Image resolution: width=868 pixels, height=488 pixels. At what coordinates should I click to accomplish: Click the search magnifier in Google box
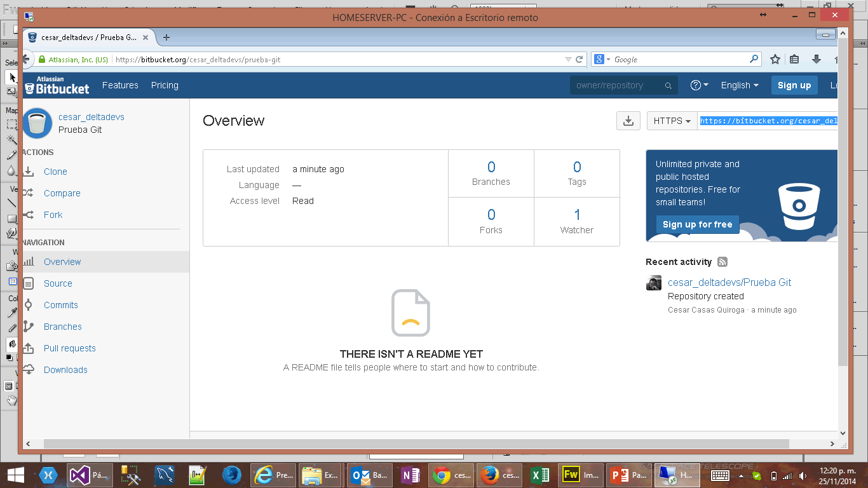point(754,59)
